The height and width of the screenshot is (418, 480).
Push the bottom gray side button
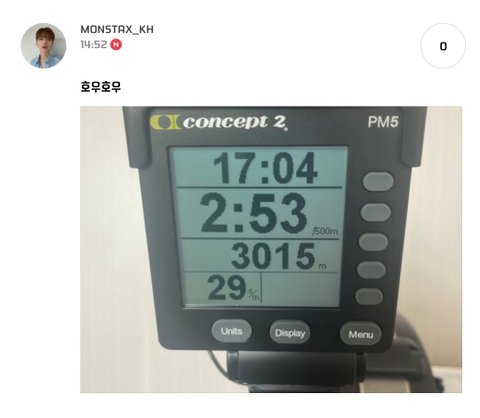pos(369,296)
